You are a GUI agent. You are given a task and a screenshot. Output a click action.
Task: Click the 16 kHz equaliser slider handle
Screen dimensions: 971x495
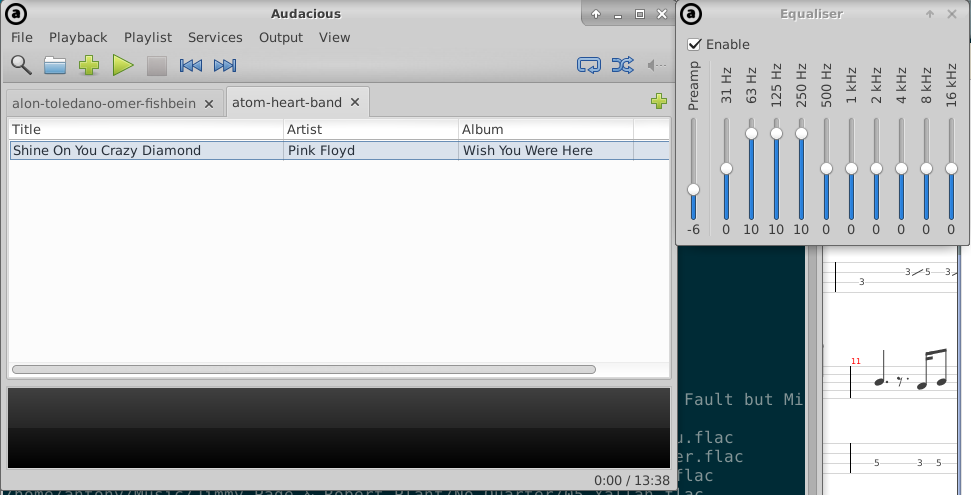click(x=951, y=169)
